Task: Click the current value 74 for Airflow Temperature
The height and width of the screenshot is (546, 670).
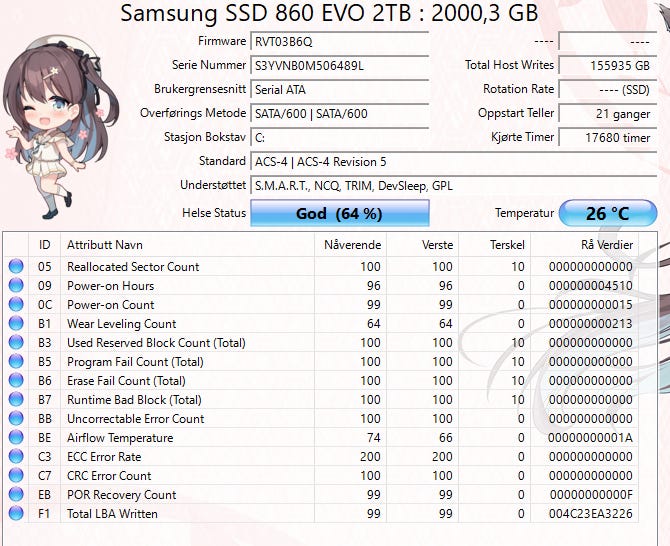Action: tap(373, 437)
